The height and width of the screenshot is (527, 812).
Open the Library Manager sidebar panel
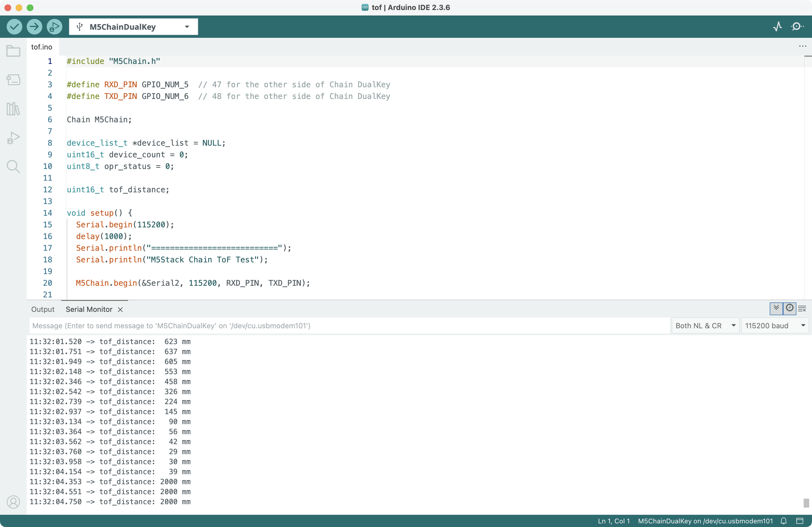(x=13, y=109)
